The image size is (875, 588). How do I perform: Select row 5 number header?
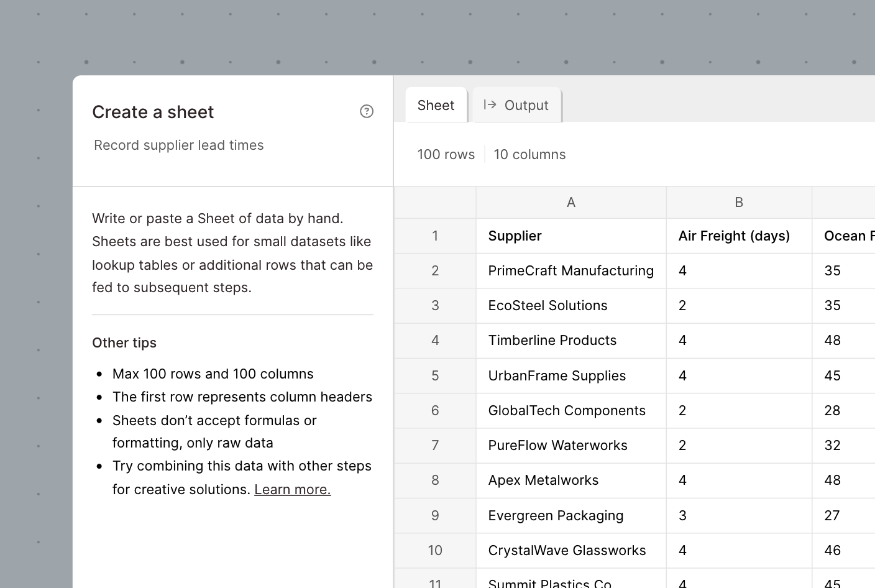point(435,376)
